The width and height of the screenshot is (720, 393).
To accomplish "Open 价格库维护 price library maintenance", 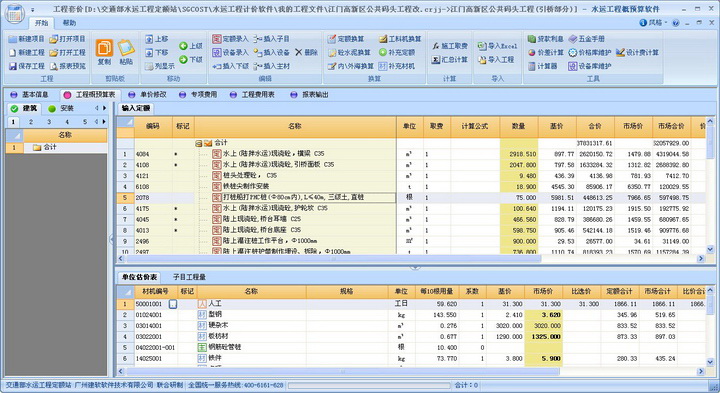I will (590, 52).
